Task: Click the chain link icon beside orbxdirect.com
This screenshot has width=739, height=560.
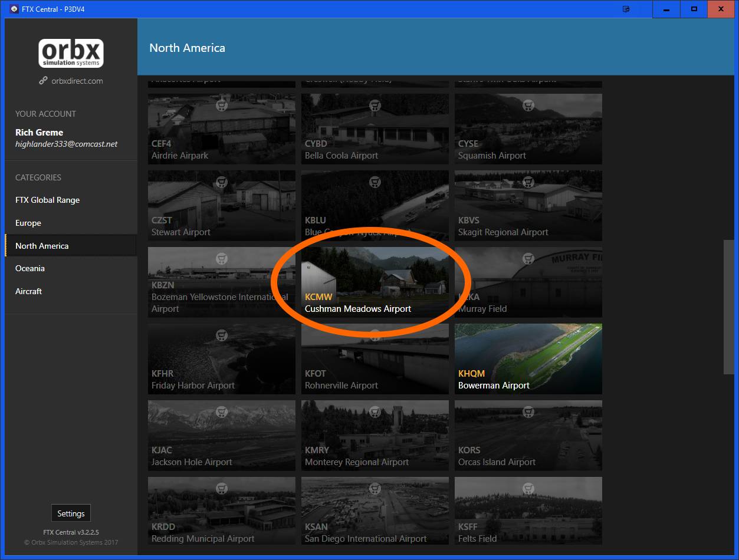Action: (43, 81)
